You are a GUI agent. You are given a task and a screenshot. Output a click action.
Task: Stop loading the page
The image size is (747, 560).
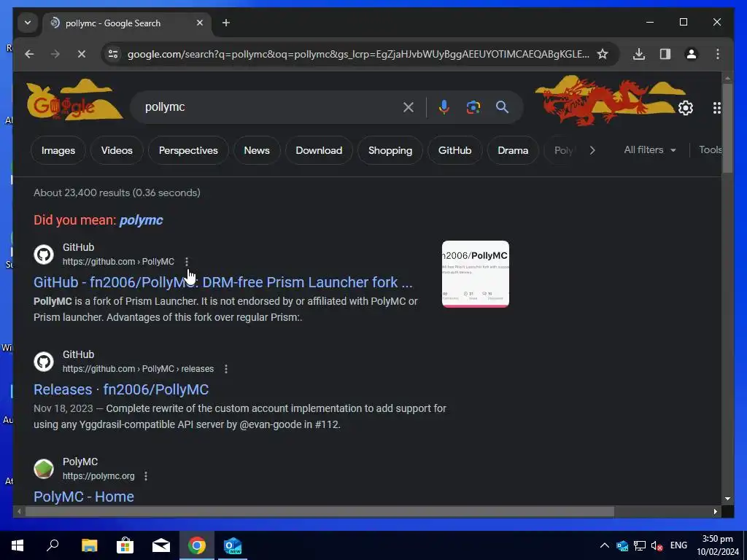coord(82,54)
